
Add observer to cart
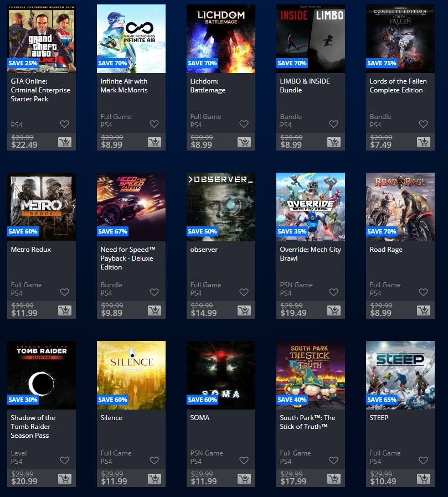[x=244, y=310]
